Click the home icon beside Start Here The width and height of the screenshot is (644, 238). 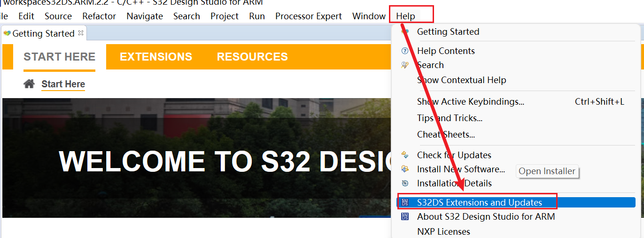pyautogui.click(x=29, y=84)
